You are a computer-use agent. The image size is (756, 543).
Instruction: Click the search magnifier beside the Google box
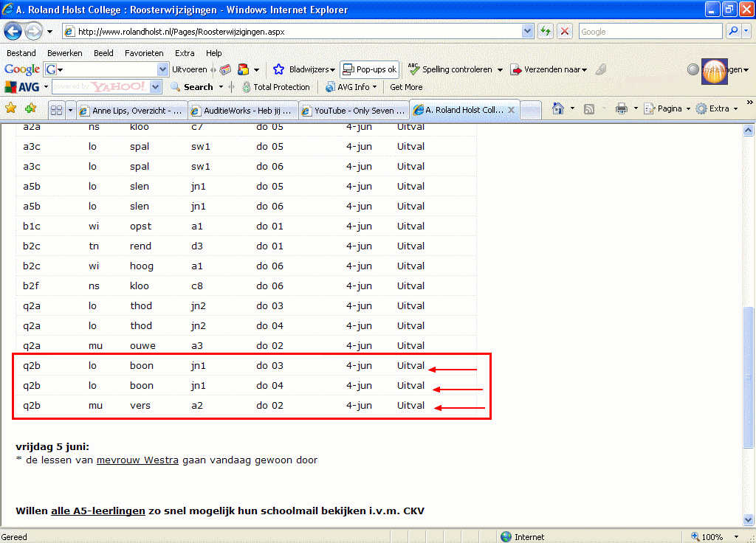[733, 31]
